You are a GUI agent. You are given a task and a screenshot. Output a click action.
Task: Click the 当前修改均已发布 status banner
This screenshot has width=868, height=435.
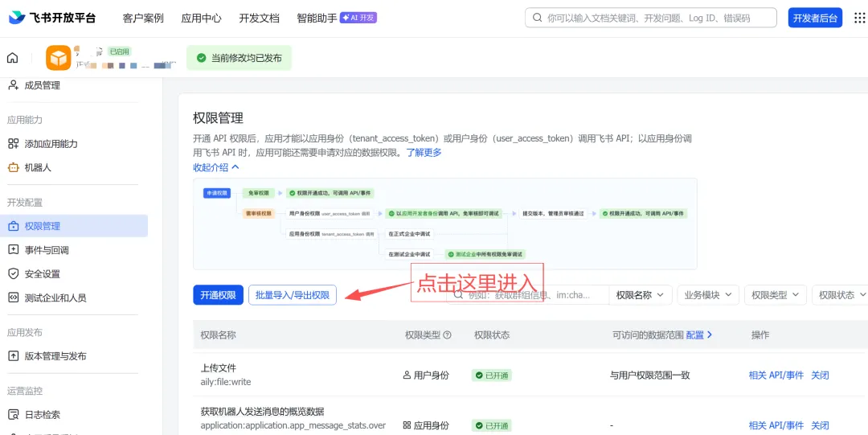(x=240, y=58)
